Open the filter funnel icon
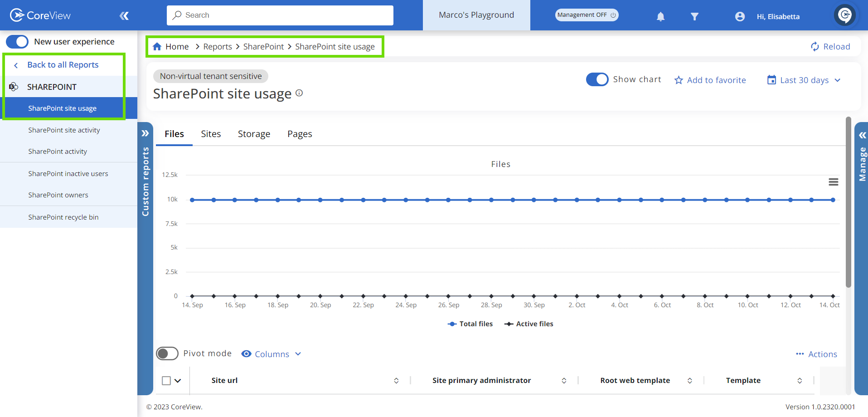Screen dimensions: 868x417 [694, 17]
